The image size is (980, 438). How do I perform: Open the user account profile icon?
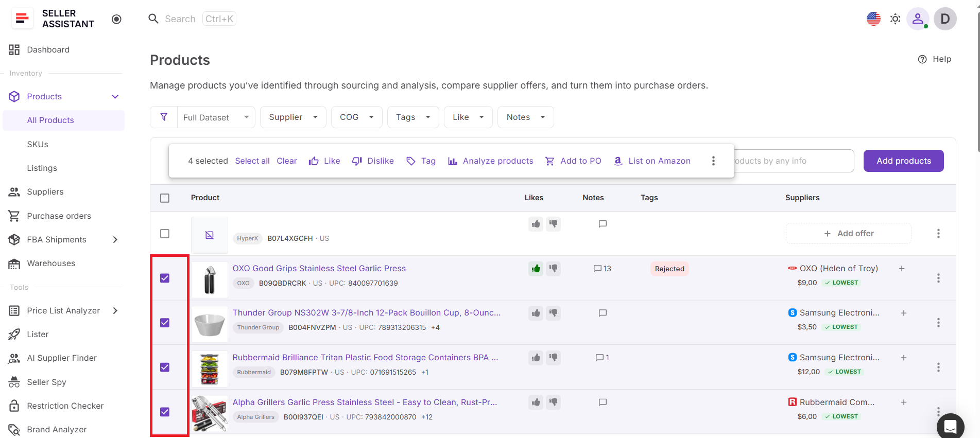coord(917,19)
